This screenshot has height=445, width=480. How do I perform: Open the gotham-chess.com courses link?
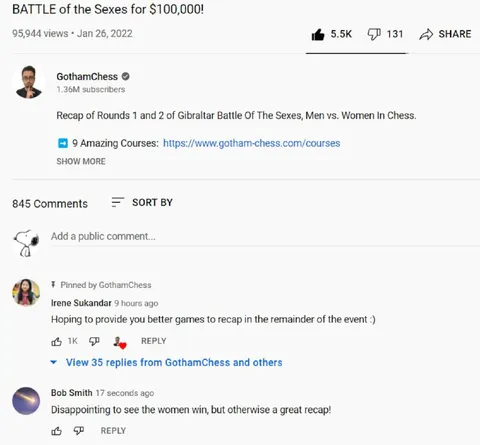click(252, 143)
